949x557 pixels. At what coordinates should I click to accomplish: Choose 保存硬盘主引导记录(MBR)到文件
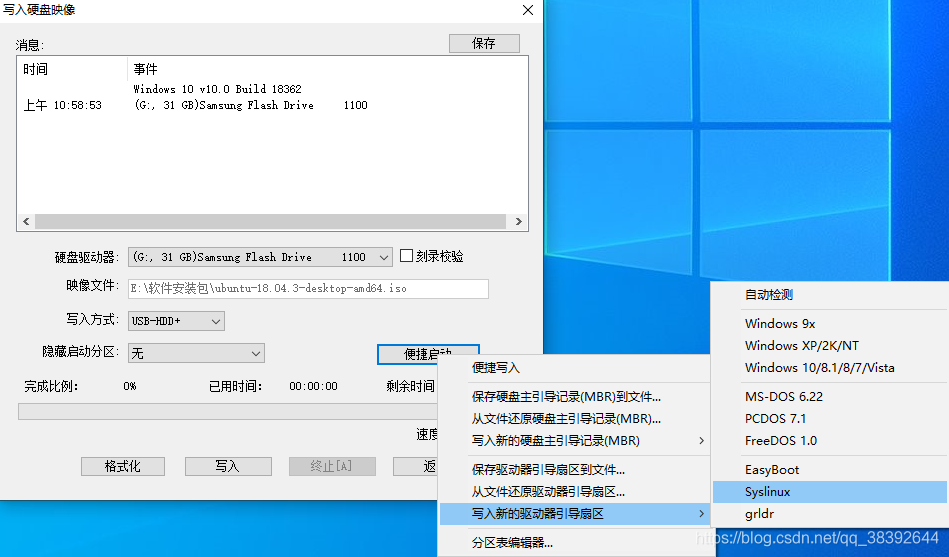click(574, 397)
